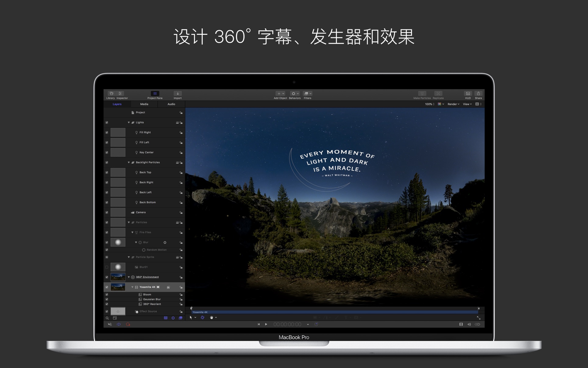Collapse the Yosemite 4K layer group
588x368 pixels.
pyautogui.click(x=133, y=287)
